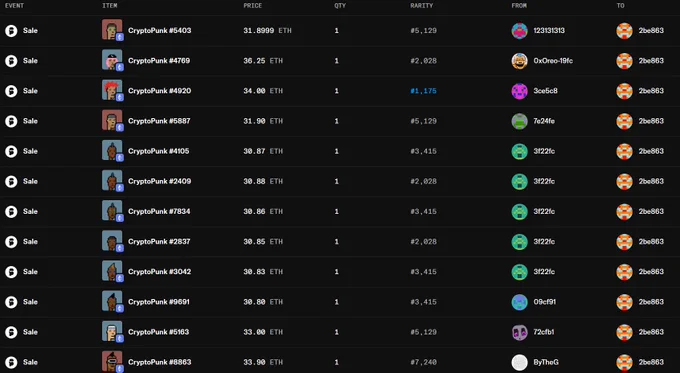
Task: Open the CryptoPunk #2409 item link
Action: tap(160, 181)
